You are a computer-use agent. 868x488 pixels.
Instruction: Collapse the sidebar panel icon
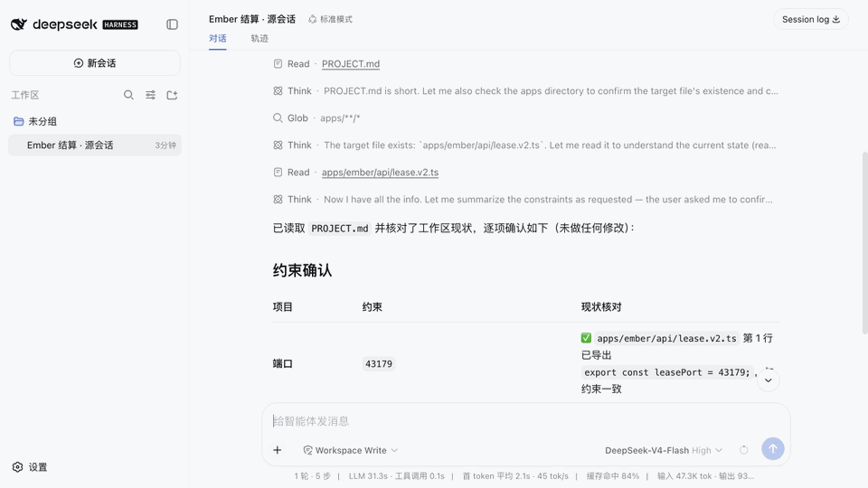[172, 24]
